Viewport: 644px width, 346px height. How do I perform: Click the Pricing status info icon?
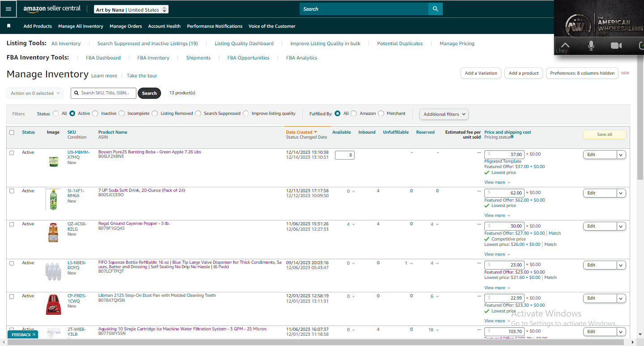[512, 137]
